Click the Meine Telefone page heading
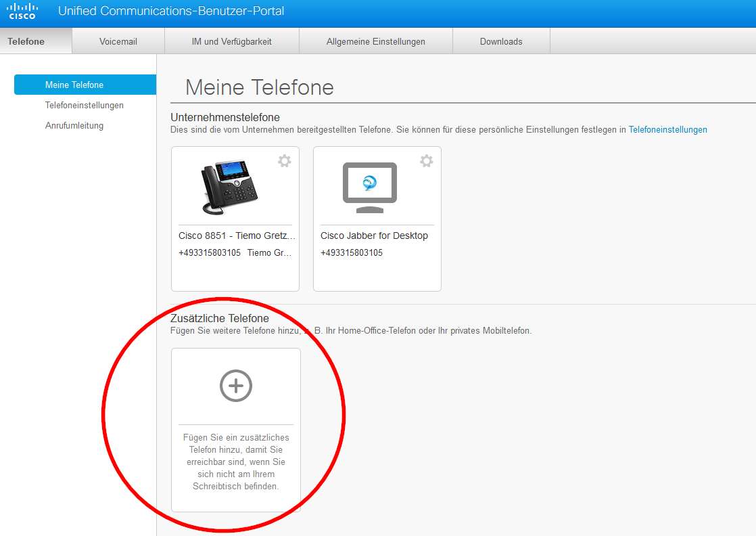The height and width of the screenshot is (536, 756). pos(260,87)
